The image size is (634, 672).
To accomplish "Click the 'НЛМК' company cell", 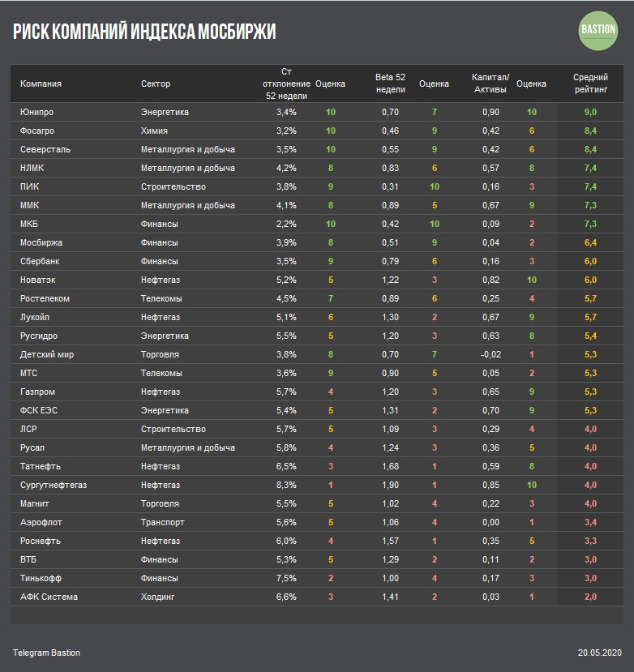I will (x=32, y=168).
